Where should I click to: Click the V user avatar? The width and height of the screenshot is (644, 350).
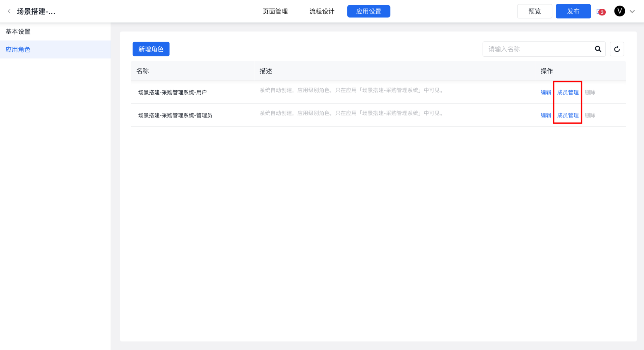(619, 11)
